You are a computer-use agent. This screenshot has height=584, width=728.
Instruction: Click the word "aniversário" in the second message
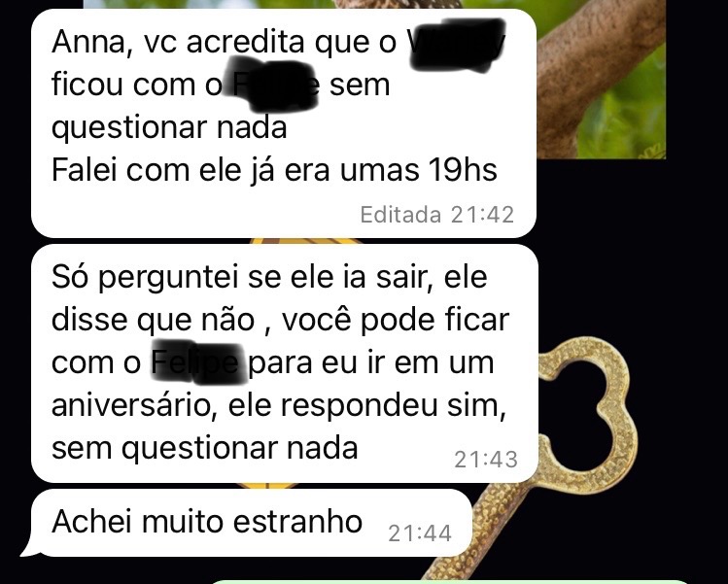131,405
